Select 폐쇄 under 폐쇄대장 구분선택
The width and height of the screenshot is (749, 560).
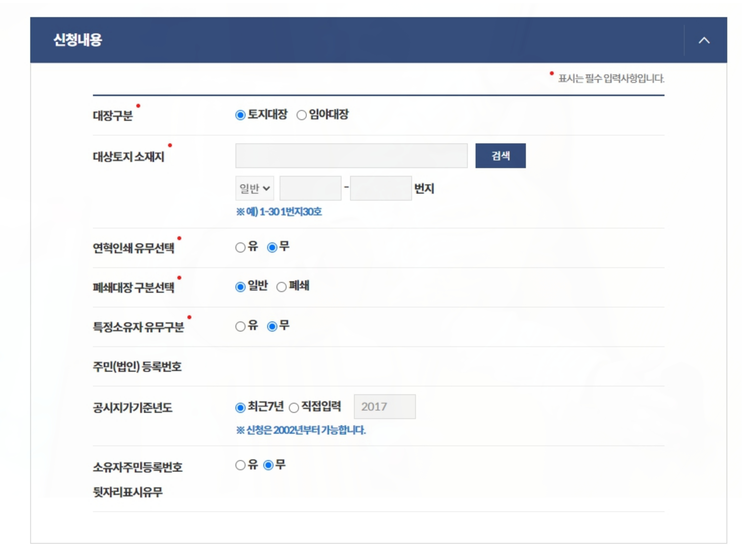click(281, 287)
